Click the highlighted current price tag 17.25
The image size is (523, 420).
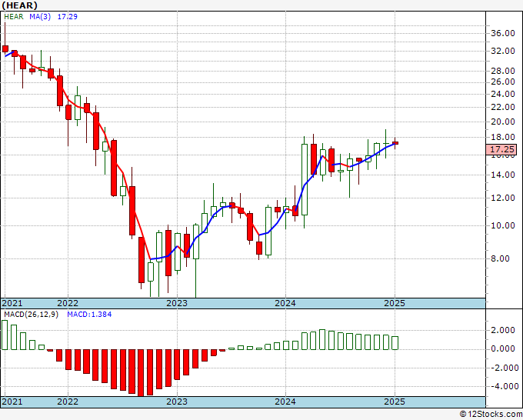[x=503, y=149]
